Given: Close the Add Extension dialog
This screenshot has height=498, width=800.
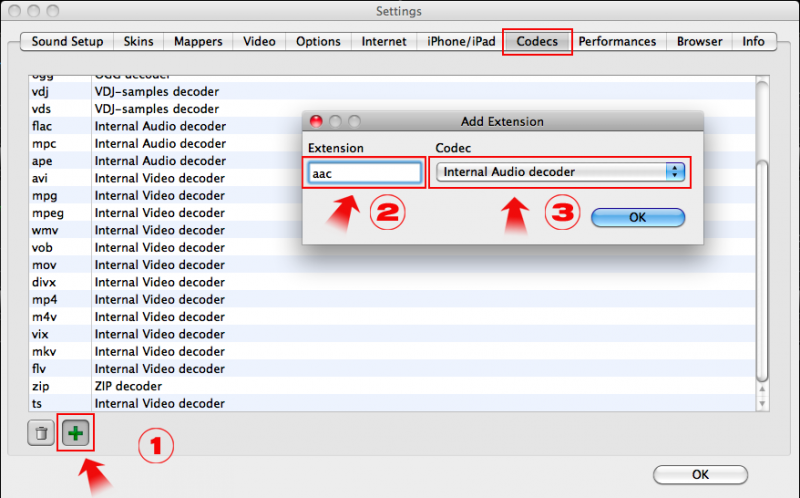Looking at the screenshot, I should [317, 122].
